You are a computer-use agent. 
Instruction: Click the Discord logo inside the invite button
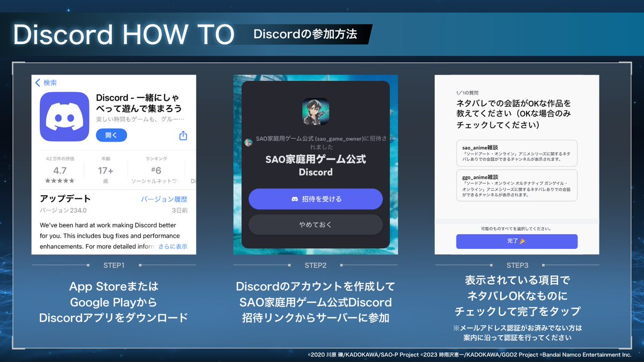(294, 199)
